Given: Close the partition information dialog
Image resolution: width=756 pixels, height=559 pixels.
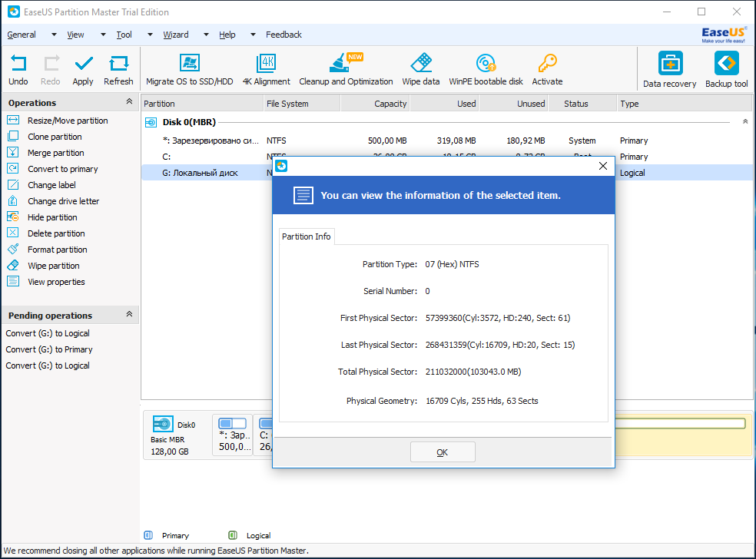Looking at the screenshot, I should pos(602,167).
